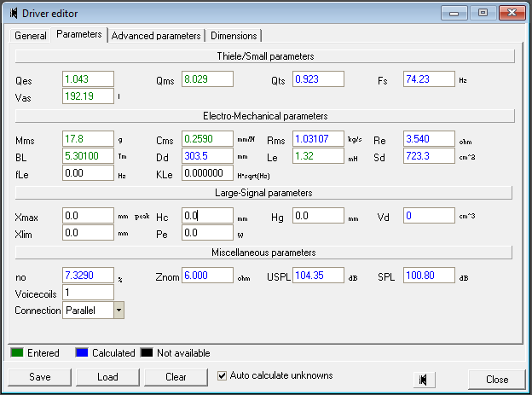The height and width of the screenshot is (395, 532).
Task: Click the Vas input field
Action: point(88,96)
